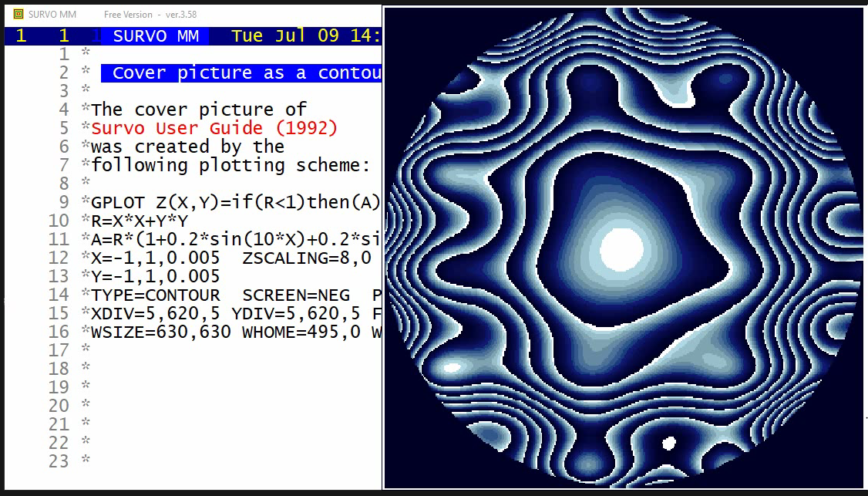868x496 pixels.
Task: Click 'X=-1,1,0.005' specification
Action: 155,258
